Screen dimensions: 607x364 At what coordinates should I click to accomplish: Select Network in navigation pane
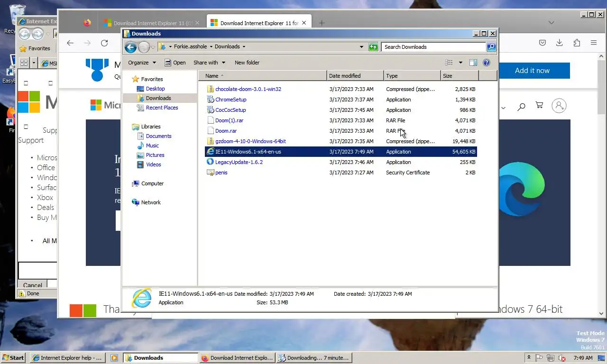(x=151, y=202)
